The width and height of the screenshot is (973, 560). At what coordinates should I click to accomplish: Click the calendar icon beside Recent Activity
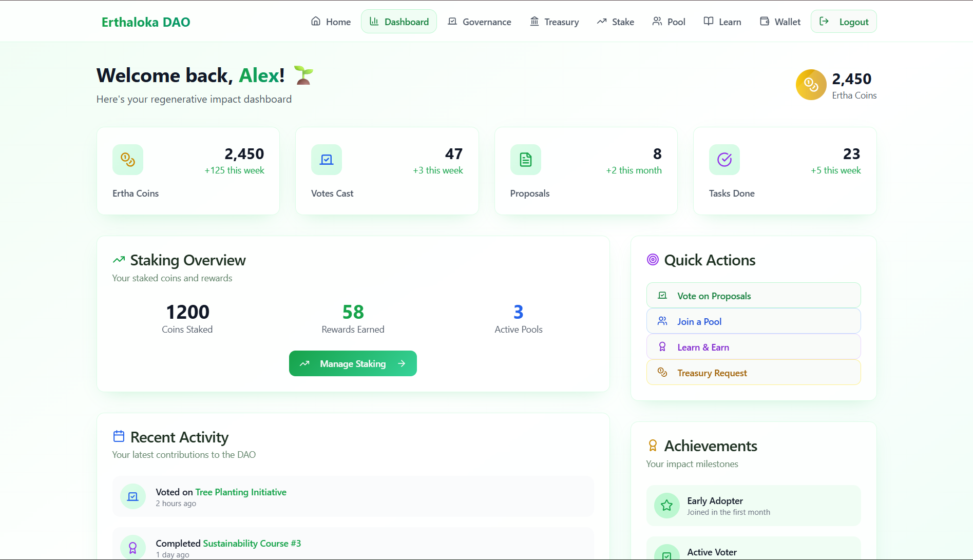pyautogui.click(x=119, y=436)
